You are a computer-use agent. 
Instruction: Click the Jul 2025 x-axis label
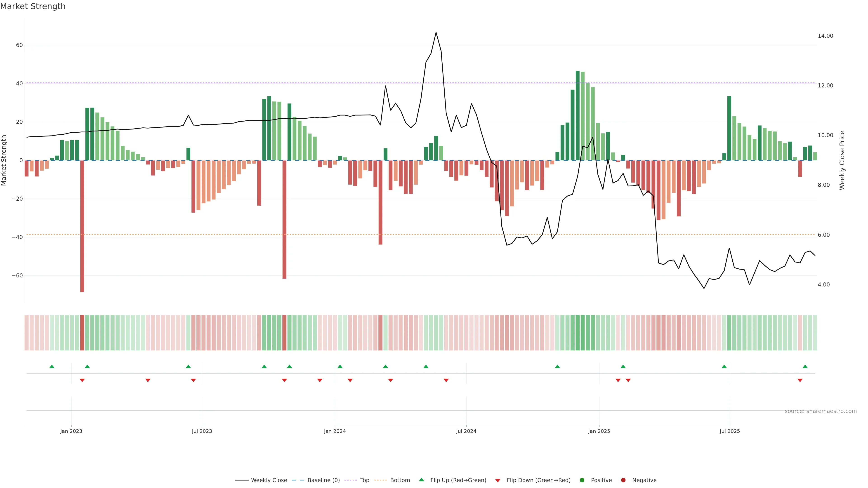729,431
